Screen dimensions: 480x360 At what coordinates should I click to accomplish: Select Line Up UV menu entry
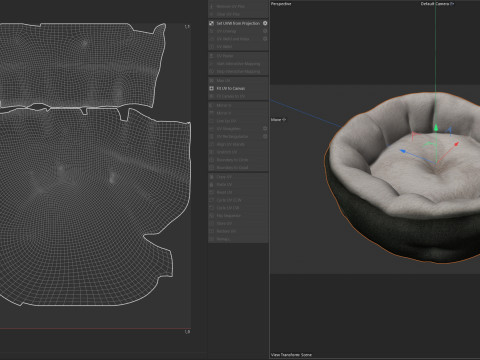(x=238, y=121)
